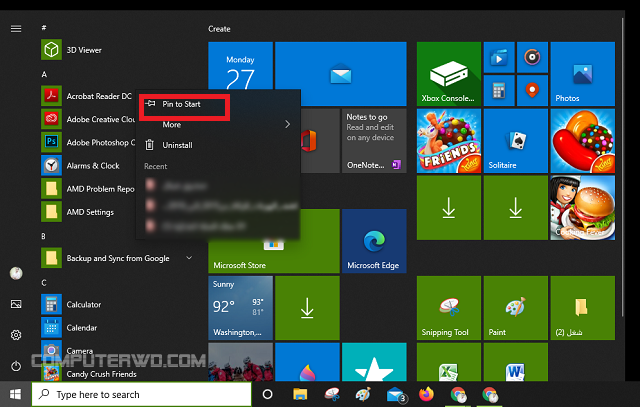Select Uninstall from context menu
The width and height of the screenshot is (640, 407).
pos(218,145)
